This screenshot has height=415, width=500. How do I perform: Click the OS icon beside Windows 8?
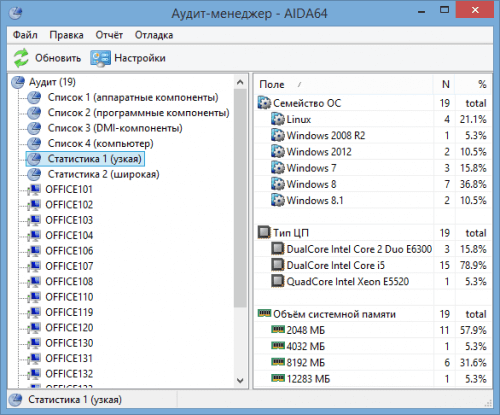click(x=278, y=184)
